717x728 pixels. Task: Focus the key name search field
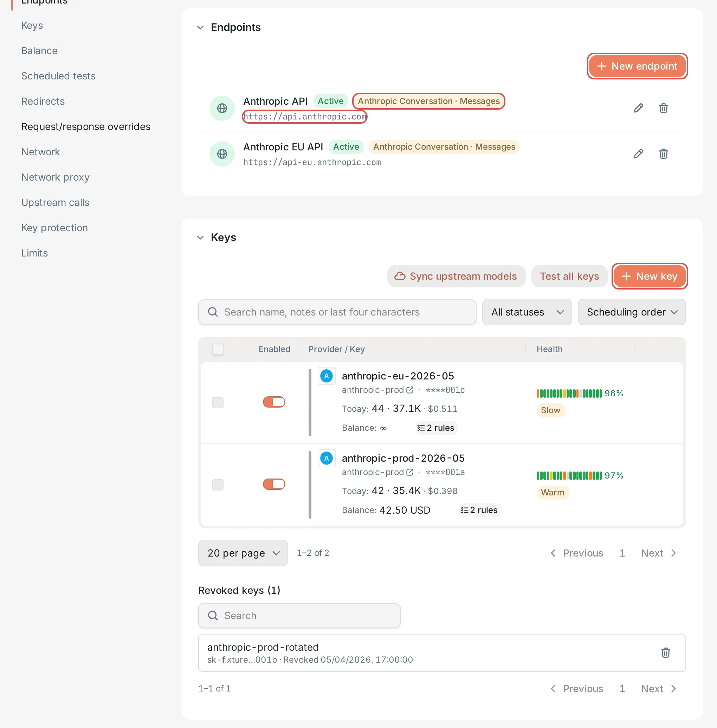[x=337, y=312]
